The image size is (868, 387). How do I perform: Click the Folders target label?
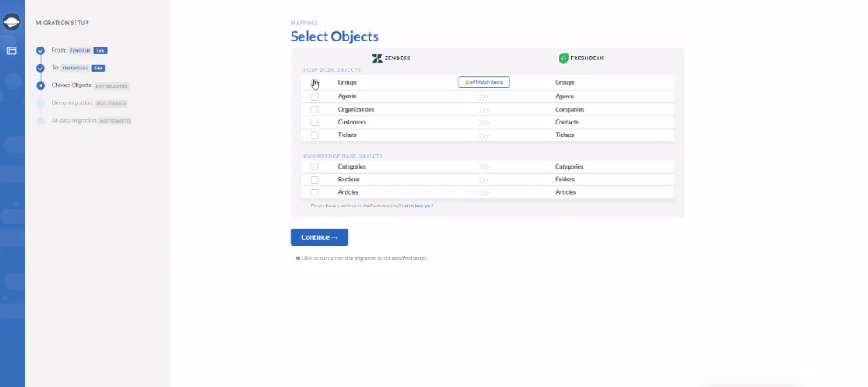click(x=565, y=180)
